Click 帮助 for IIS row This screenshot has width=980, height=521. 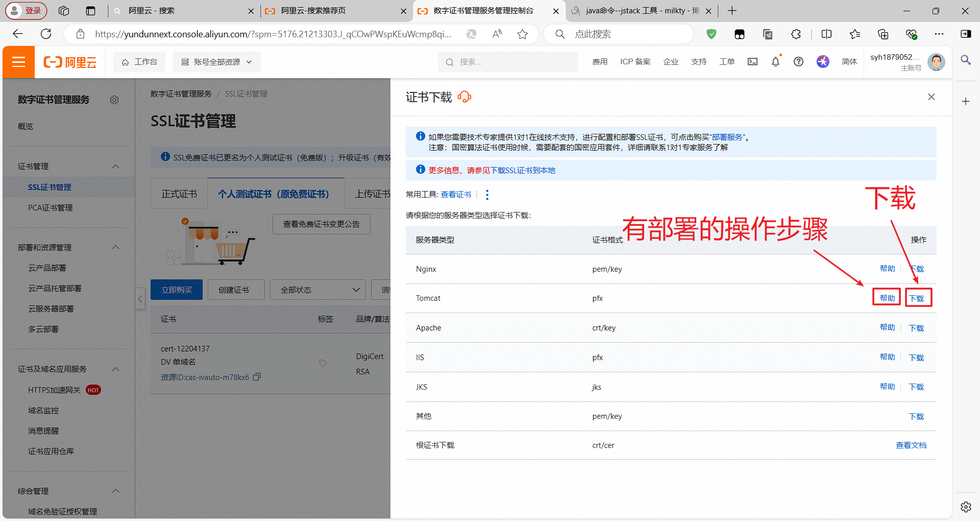(888, 357)
